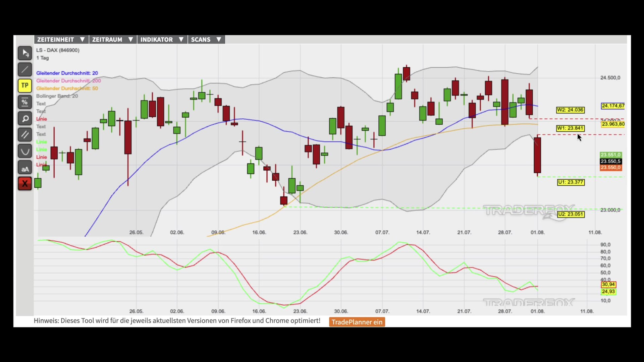Click Bollinger Band: 20 legend entry
The image size is (644, 362).
57,96
